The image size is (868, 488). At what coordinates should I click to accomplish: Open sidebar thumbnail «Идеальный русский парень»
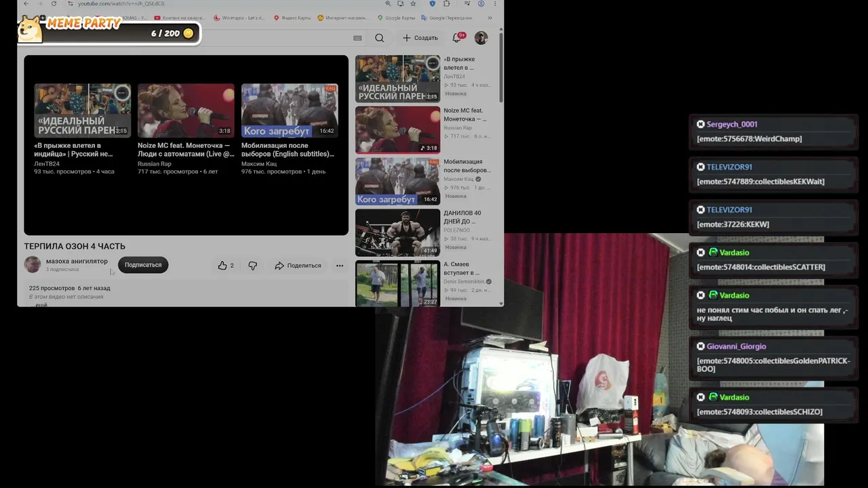click(x=398, y=79)
